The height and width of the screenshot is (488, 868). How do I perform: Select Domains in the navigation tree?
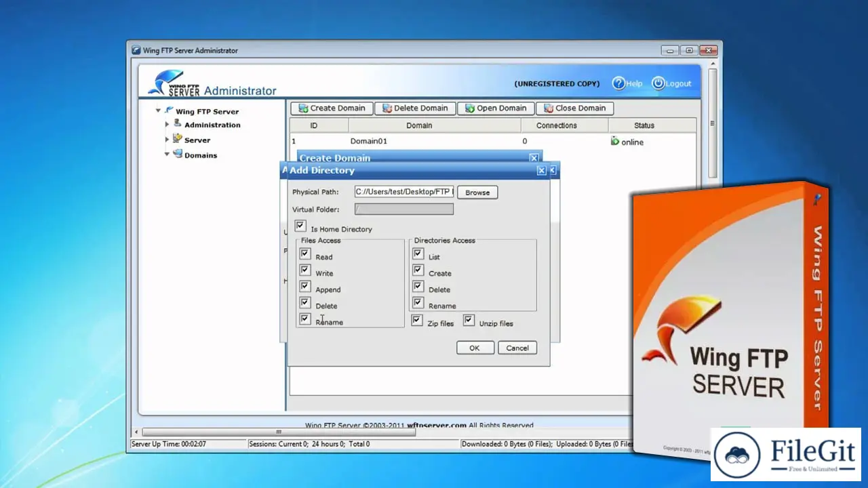201,155
